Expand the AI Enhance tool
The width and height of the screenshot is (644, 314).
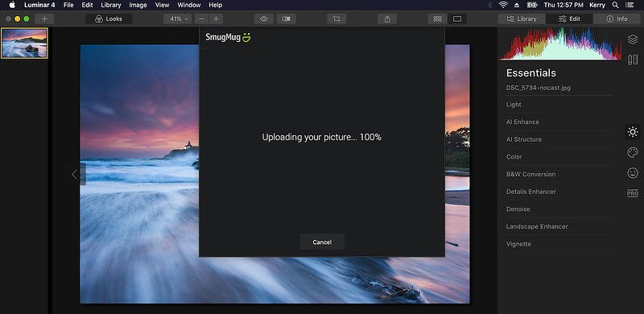click(559, 122)
